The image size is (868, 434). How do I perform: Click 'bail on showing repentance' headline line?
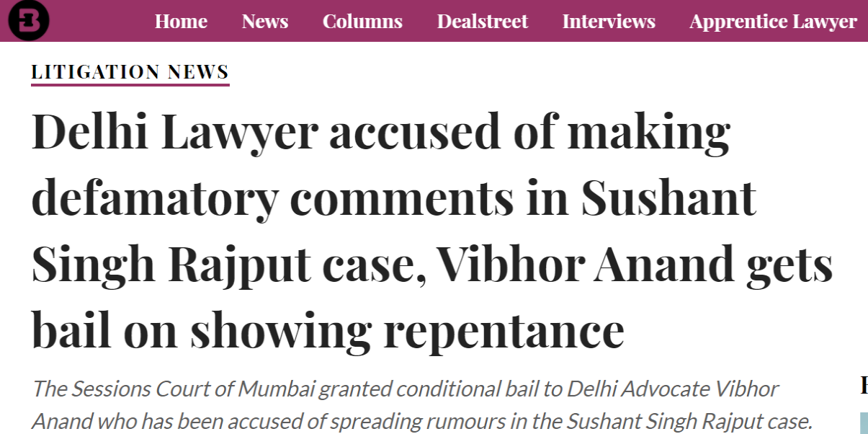point(328,331)
